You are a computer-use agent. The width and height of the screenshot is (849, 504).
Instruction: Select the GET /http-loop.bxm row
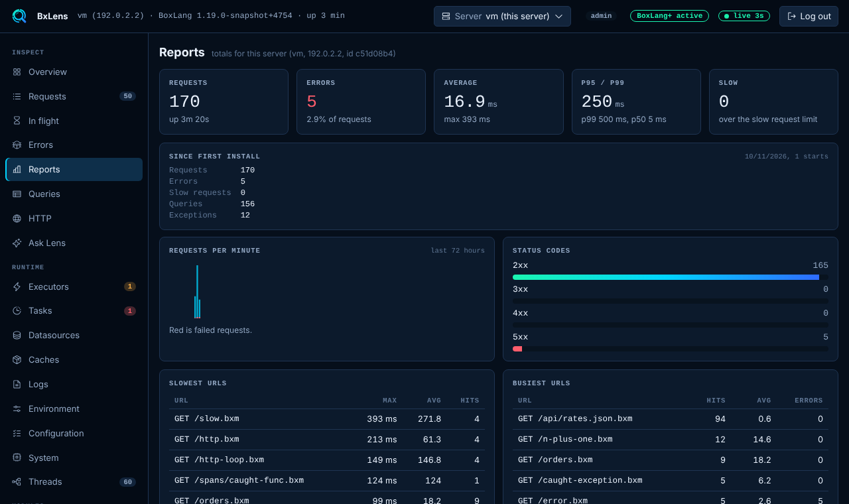coord(327,460)
